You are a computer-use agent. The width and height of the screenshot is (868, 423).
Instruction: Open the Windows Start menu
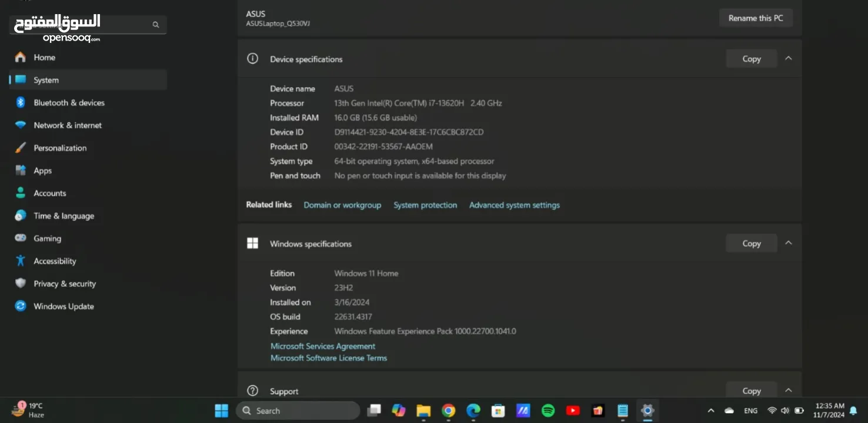pyautogui.click(x=221, y=411)
